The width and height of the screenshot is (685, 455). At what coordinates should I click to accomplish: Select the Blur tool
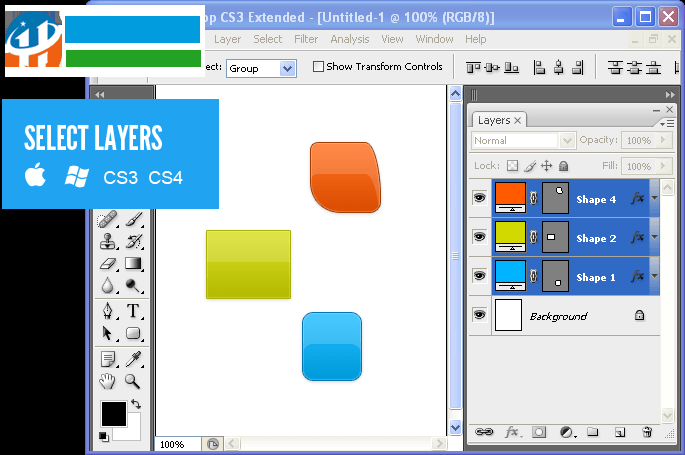tap(107, 286)
